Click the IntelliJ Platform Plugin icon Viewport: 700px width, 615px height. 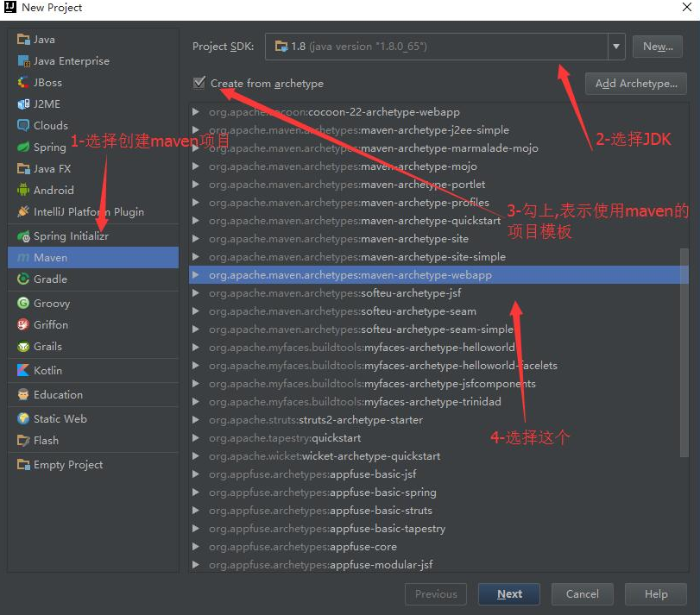[23, 211]
